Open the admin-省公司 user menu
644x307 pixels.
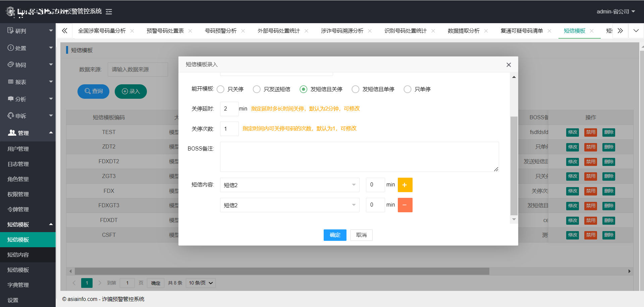tap(615, 12)
